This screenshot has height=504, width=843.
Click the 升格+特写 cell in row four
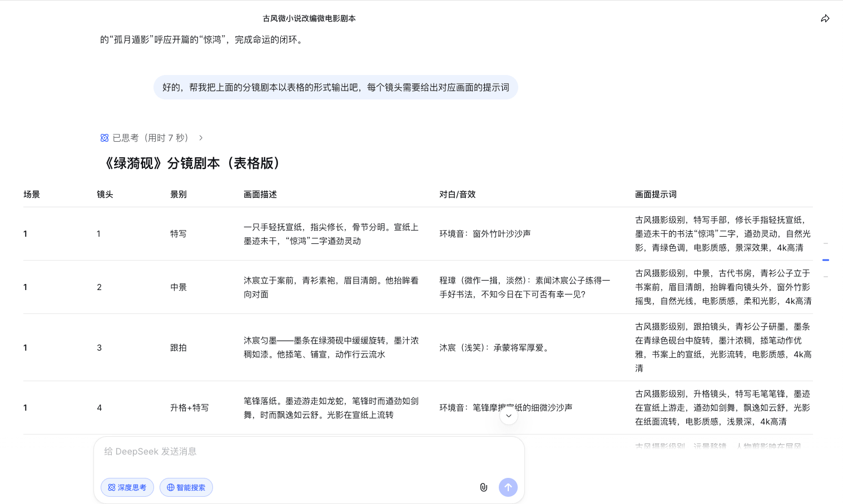pos(189,408)
